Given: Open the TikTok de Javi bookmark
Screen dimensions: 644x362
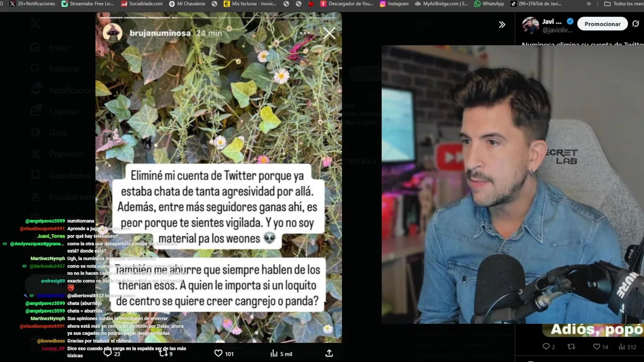Looking at the screenshot, I should click(x=536, y=4).
